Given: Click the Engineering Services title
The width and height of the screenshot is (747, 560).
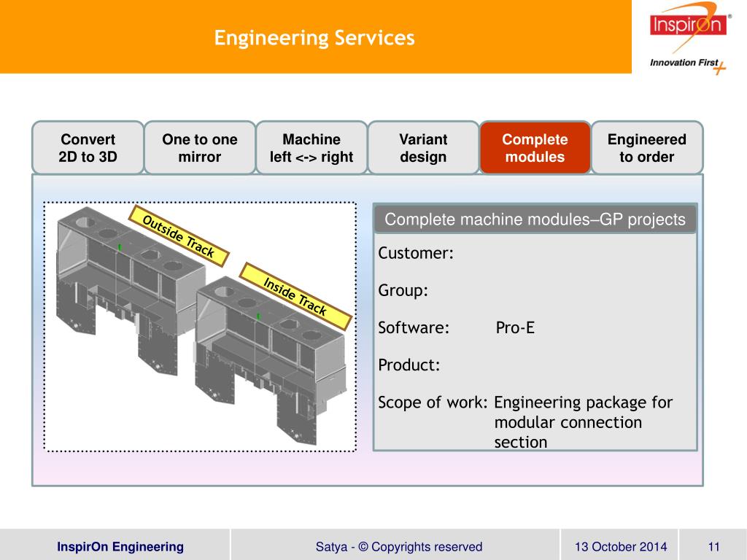Looking at the screenshot, I should coord(314,38).
